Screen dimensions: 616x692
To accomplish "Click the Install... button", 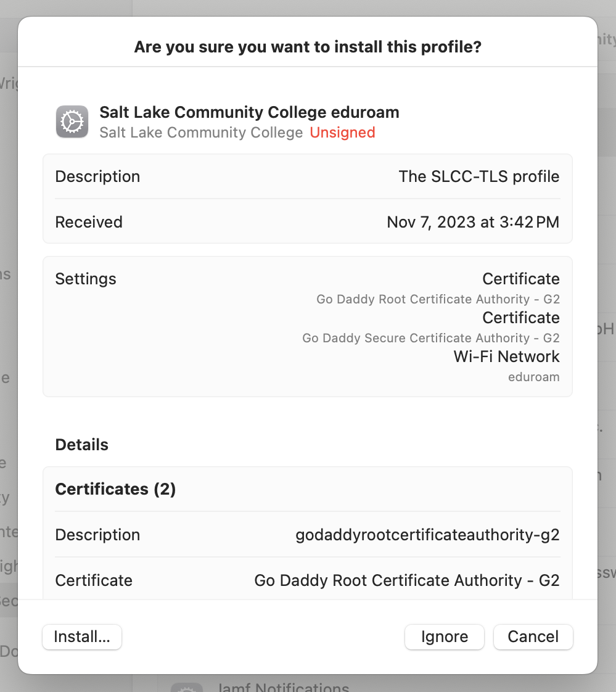I will pyautogui.click(x=82, y=637).
